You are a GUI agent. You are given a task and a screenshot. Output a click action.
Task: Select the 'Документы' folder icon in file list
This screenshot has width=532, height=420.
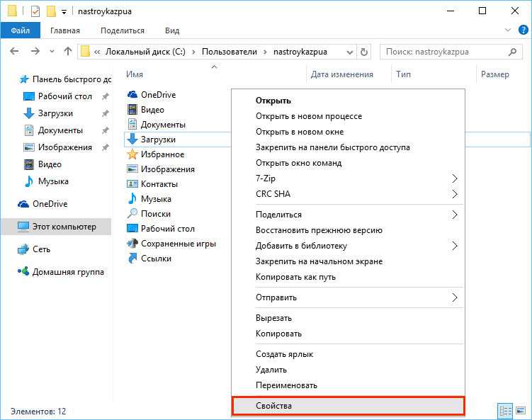(132, 125)
